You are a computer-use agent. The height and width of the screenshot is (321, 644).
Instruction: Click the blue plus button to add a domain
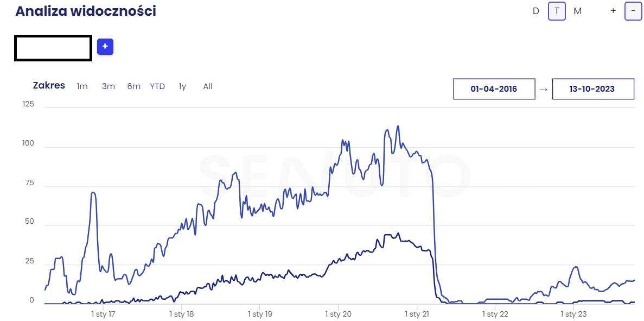(105, 47)
